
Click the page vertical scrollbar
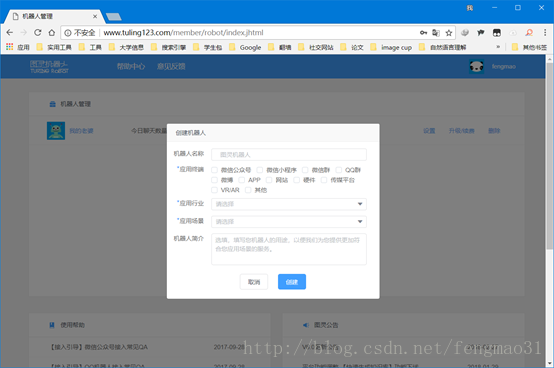click(549, 155)
